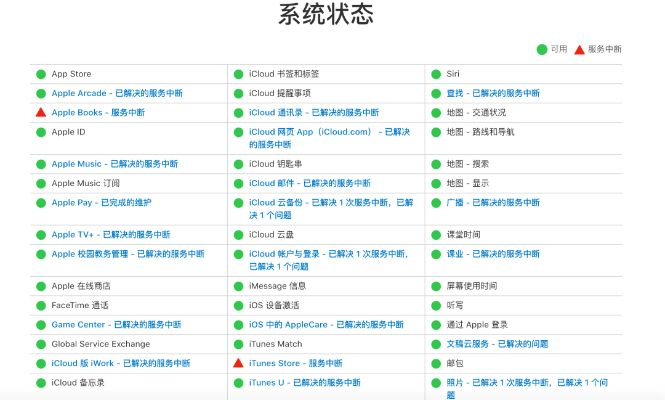This screenshot has height=400, width=665.
Task: Click the iCloud 书签和标签 entry
Action: point(284,74)
